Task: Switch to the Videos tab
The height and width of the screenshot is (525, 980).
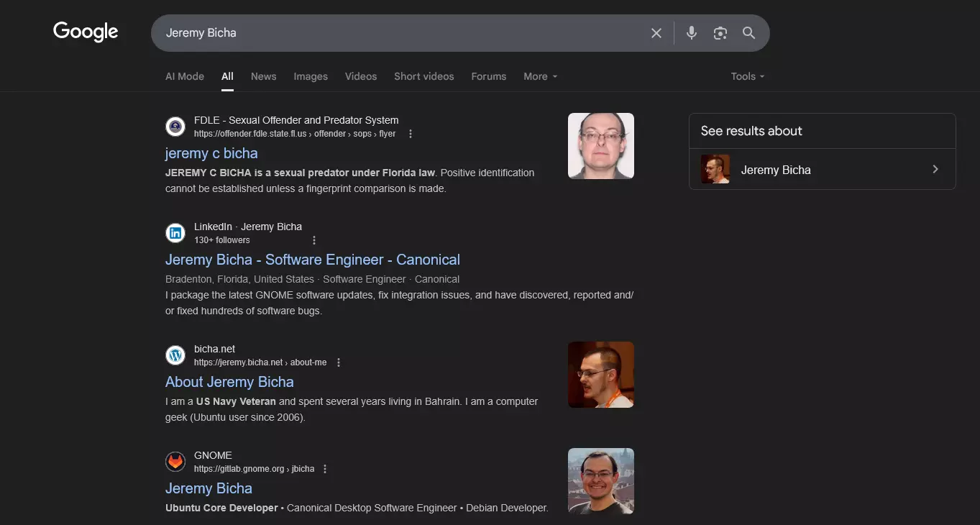Action: click(361, 76)
